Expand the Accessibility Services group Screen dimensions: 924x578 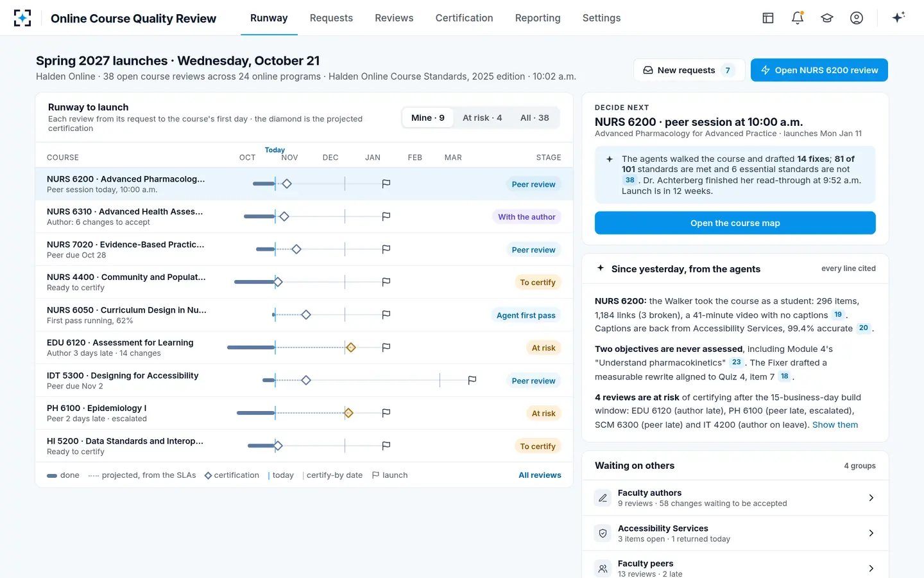pyautogui.click(x=735, y=533)
